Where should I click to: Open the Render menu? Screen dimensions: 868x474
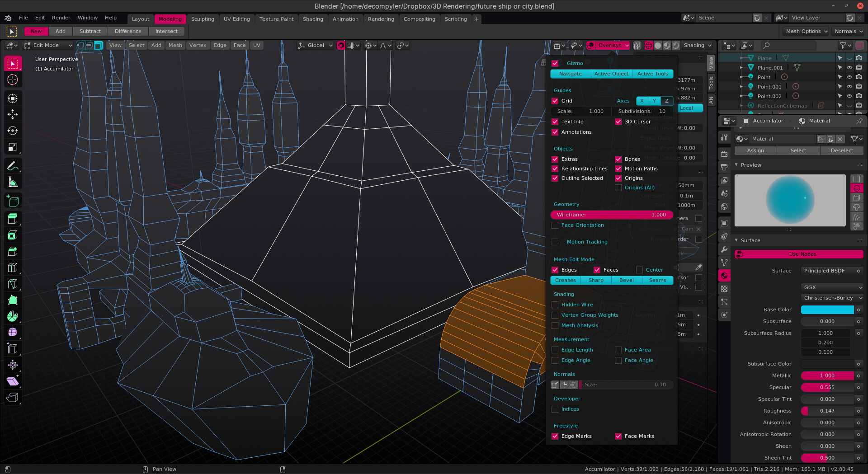[61, 18]
